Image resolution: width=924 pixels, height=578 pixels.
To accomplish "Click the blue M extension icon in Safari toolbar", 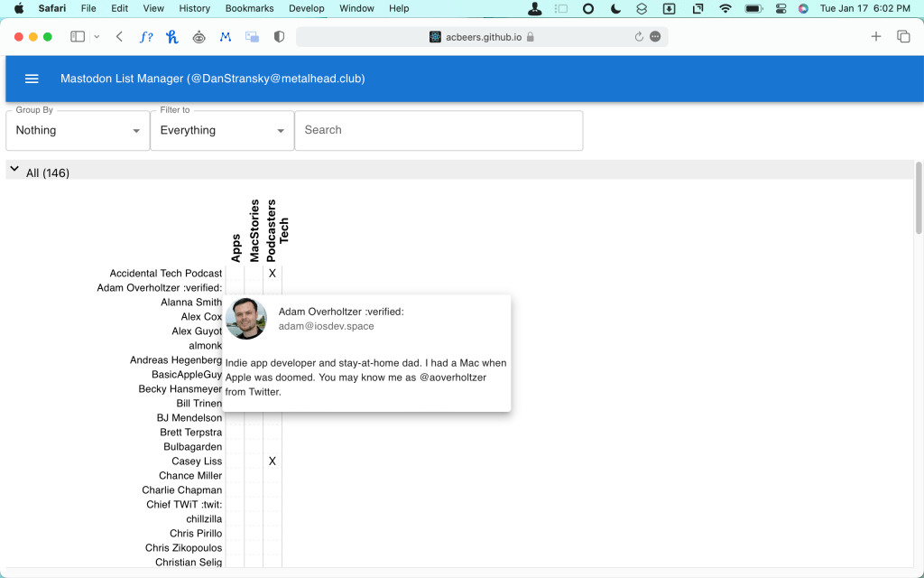I will [x=226, y=36].
